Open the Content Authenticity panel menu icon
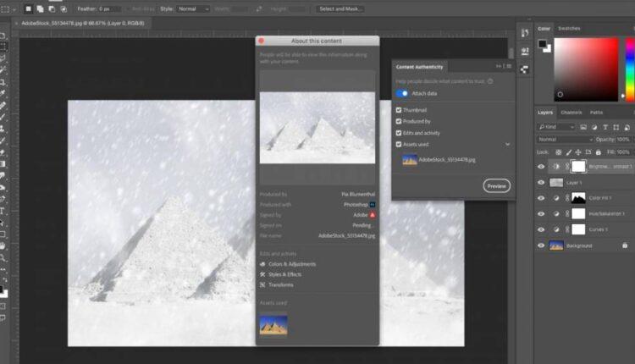635x364 pixels. click(x=509, y=66)
